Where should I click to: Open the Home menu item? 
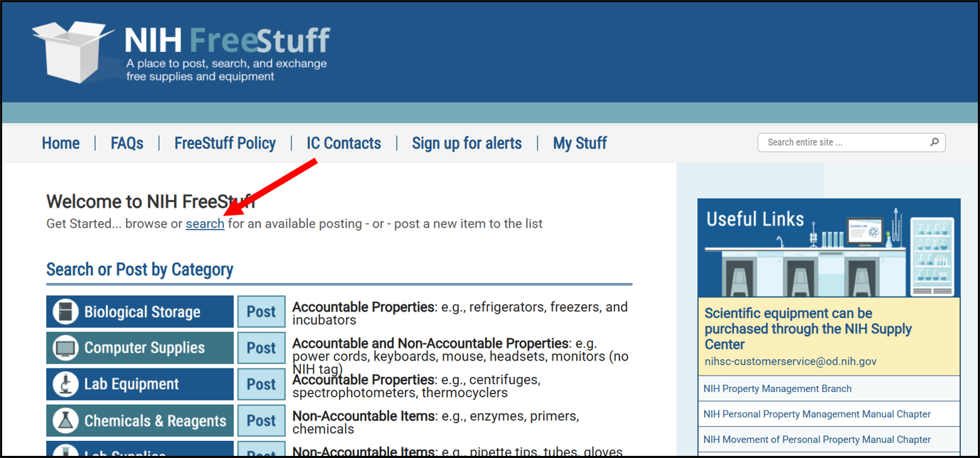[60, 143]
